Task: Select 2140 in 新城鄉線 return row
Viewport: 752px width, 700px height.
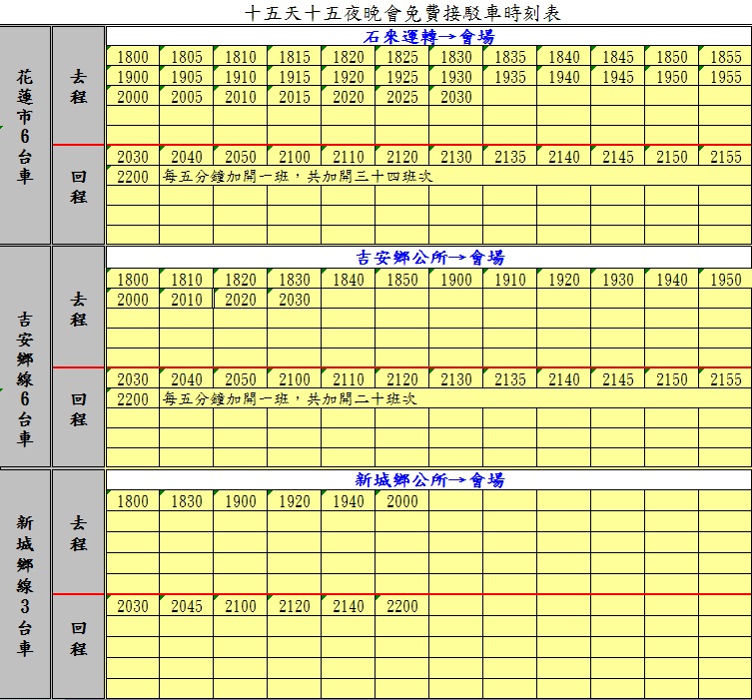Action: [x=349, y=606]
